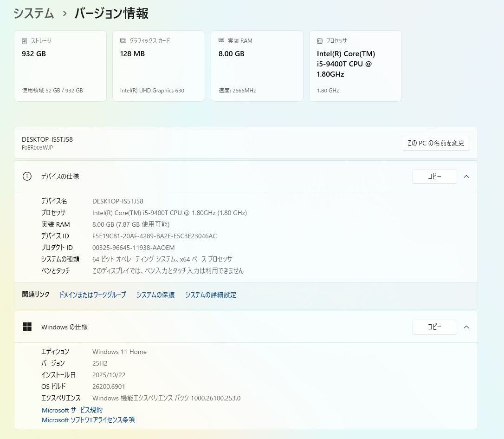This screenshot has height=439, width=504.
Task: Open the システムの保護 link
Action: pos(155,295)
